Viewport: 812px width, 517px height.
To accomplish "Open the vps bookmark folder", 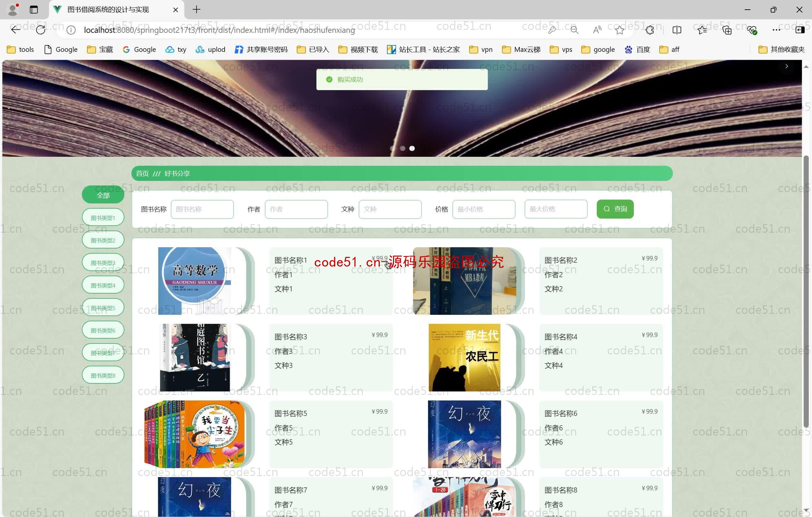I will [x=561, y=50].
